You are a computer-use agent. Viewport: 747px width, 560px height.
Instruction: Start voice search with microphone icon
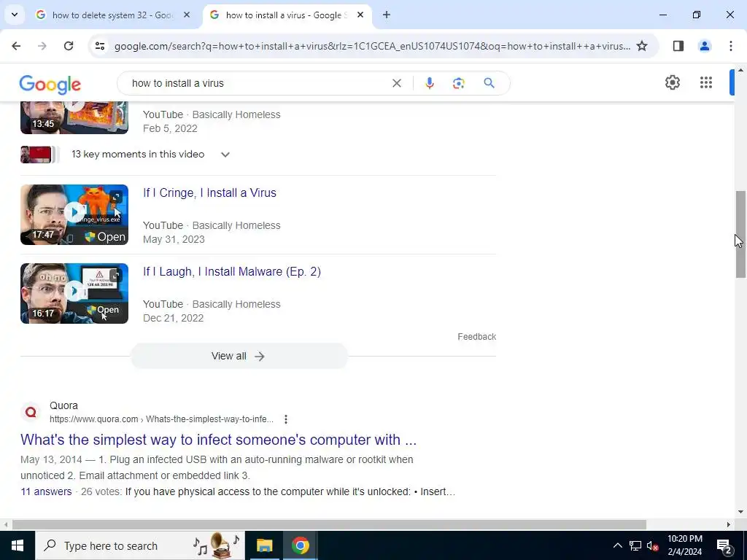[x=429, y=83]
